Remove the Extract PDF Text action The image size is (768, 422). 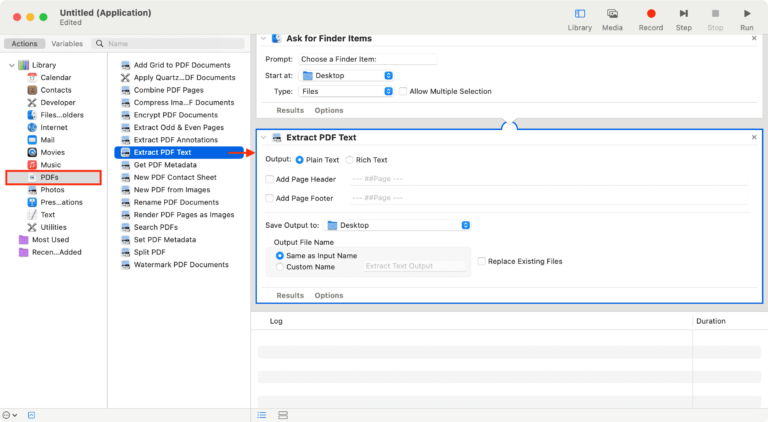(x=754, y=138)
